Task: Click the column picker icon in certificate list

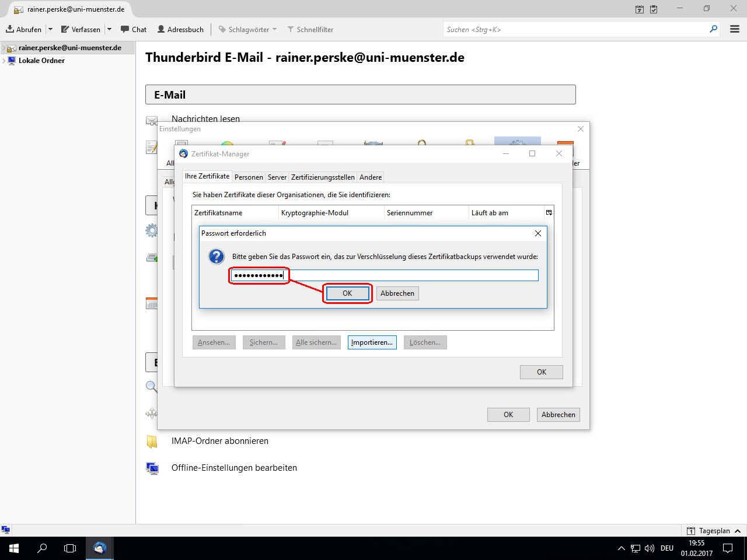Action: tap(549, 213)
